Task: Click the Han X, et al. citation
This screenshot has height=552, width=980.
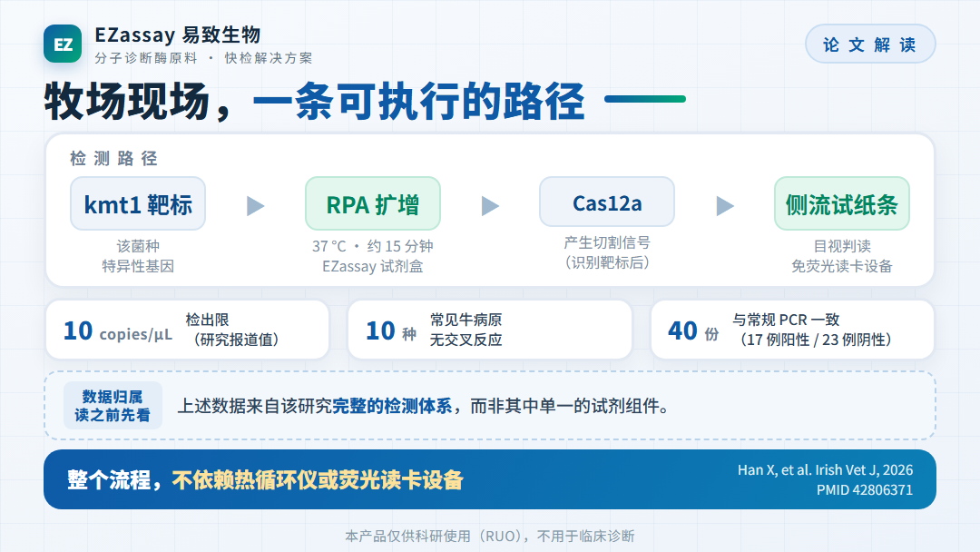Action: point(825,470)
